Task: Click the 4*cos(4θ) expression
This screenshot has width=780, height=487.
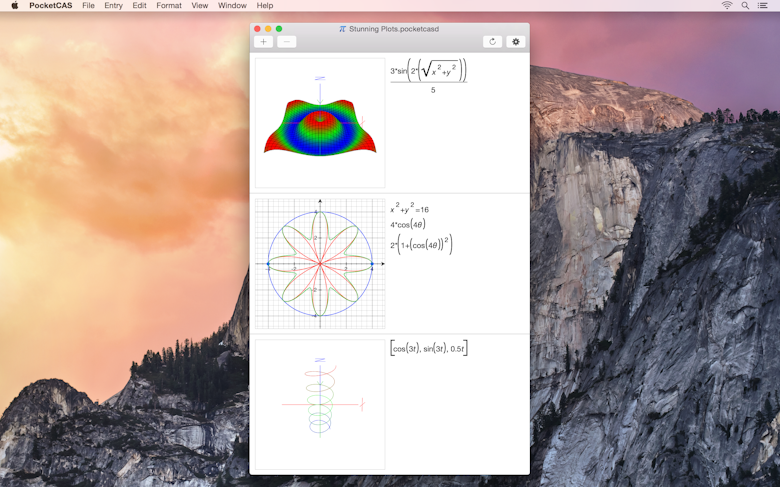Action: pos(408,224)
